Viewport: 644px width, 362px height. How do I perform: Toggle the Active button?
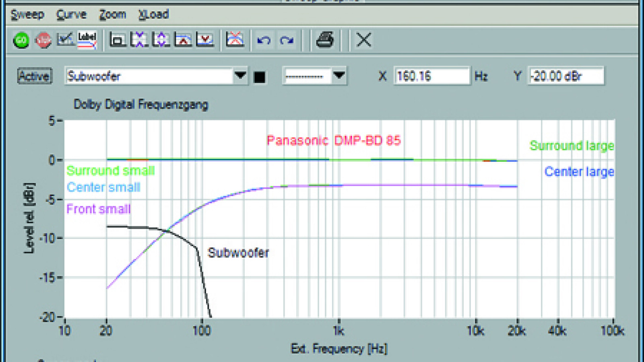pos(35,76)
